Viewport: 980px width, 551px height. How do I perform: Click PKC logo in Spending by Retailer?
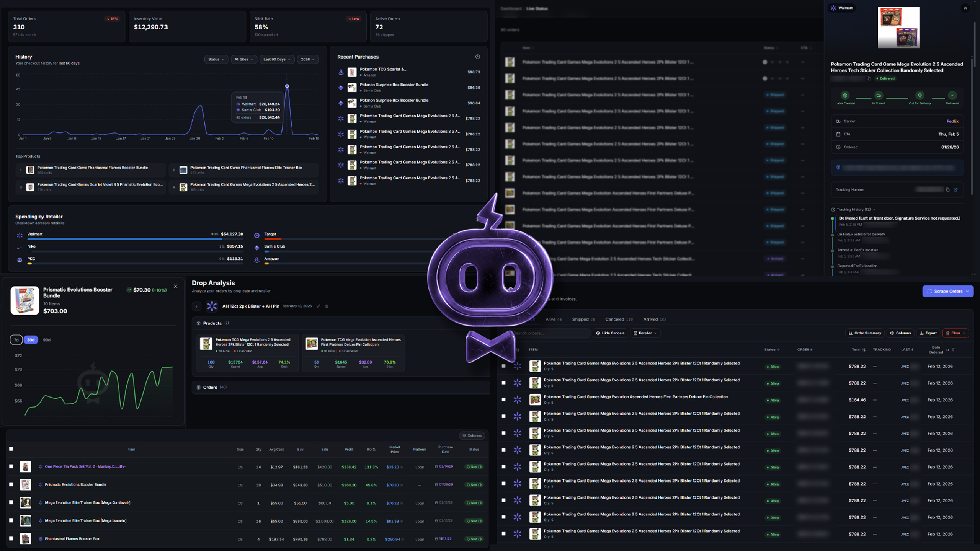20,260
